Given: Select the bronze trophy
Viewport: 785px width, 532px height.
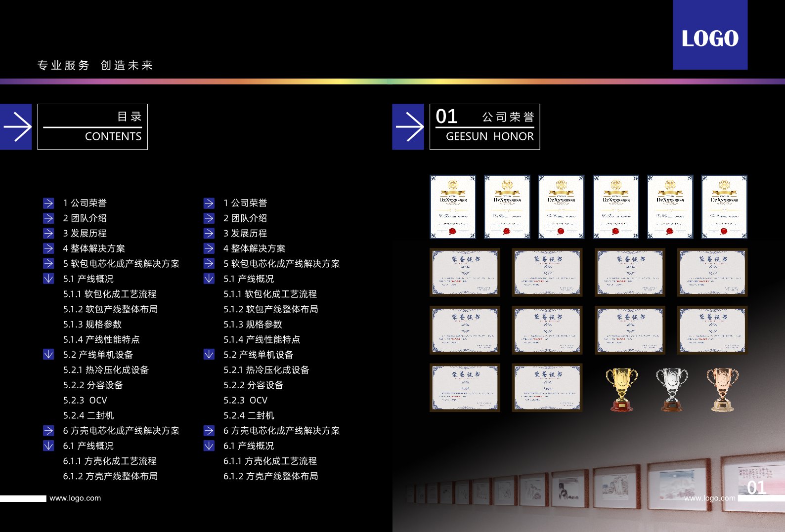Looking at the screenshot, I should tap(722, 390).
